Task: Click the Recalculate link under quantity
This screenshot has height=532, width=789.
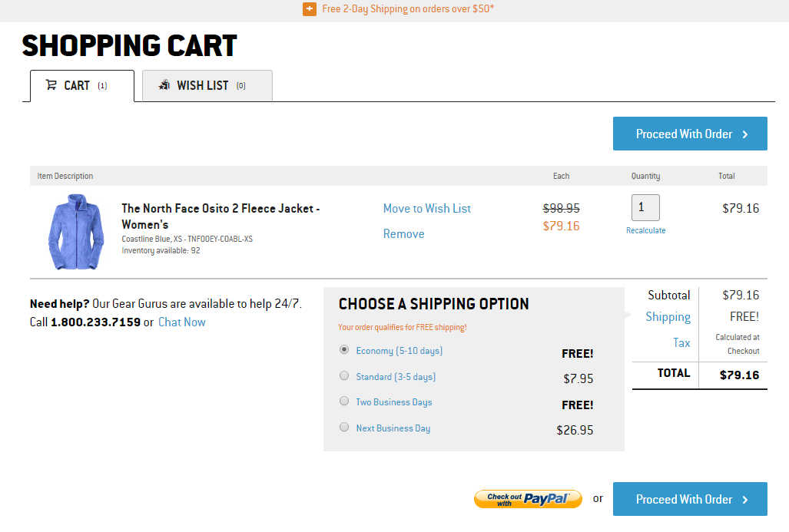Action: 645,230
